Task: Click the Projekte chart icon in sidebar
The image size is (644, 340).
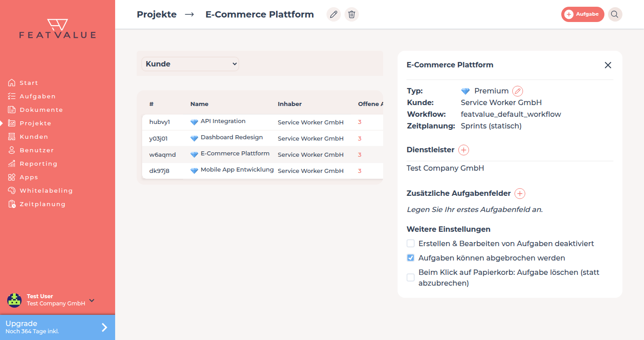Action: tap(12, 123)
